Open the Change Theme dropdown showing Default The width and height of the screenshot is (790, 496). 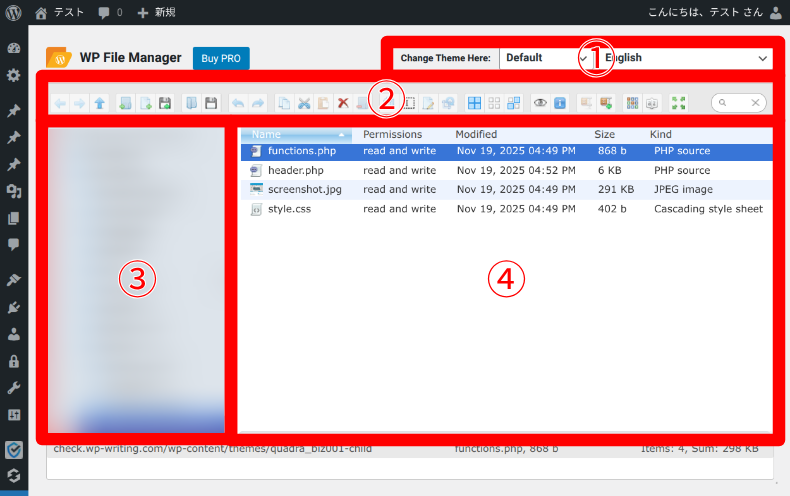[x=546, y=58]
